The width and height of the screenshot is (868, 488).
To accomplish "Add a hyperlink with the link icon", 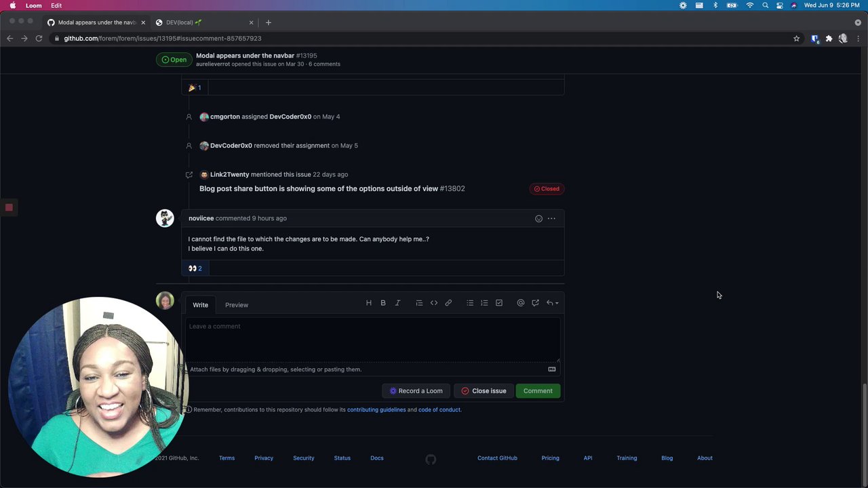I will pyautogui.click(x=448, y=303).
